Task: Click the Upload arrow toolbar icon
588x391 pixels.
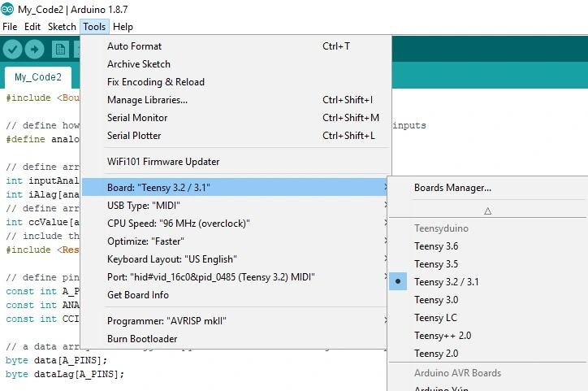Action: pos(35,50)
